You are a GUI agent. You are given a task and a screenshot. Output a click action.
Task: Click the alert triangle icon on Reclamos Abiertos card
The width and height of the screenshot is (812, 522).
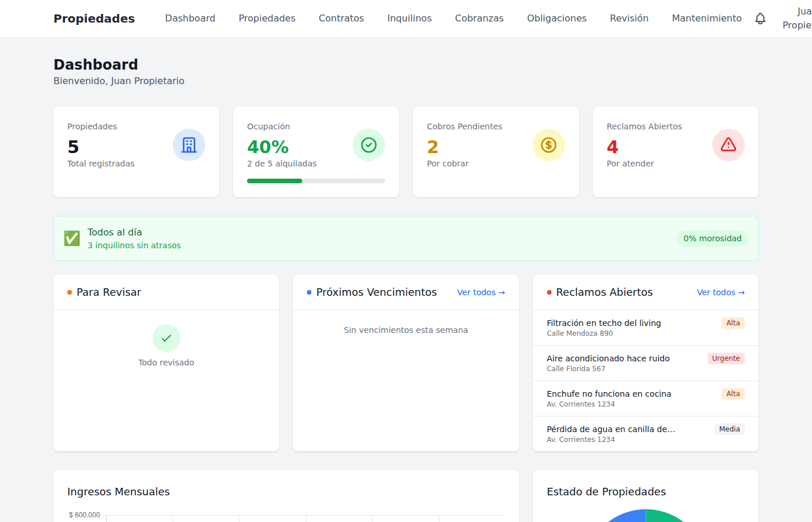click(x=728, y=145)
